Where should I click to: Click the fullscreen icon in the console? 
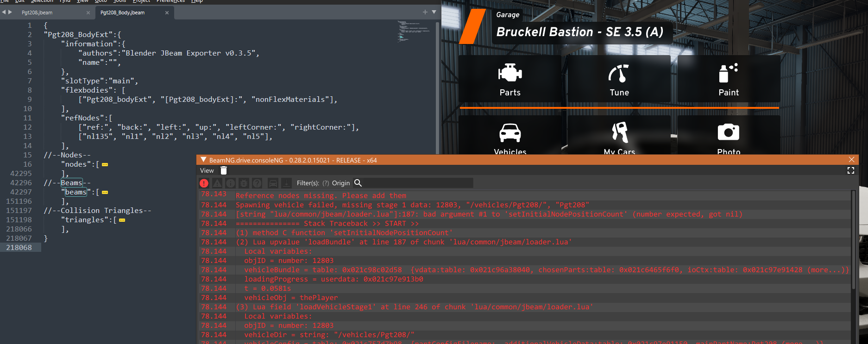[851, 170]
